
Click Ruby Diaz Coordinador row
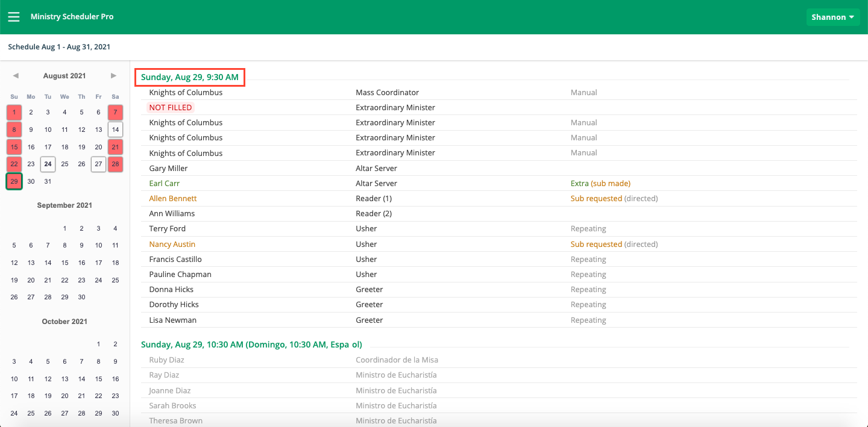pos(167,360)
